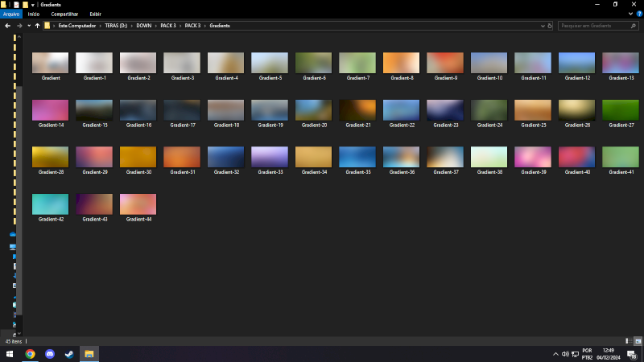Open Steam from the taskbar
This screenshot has height=362, width=644.
tap(70, 354)
